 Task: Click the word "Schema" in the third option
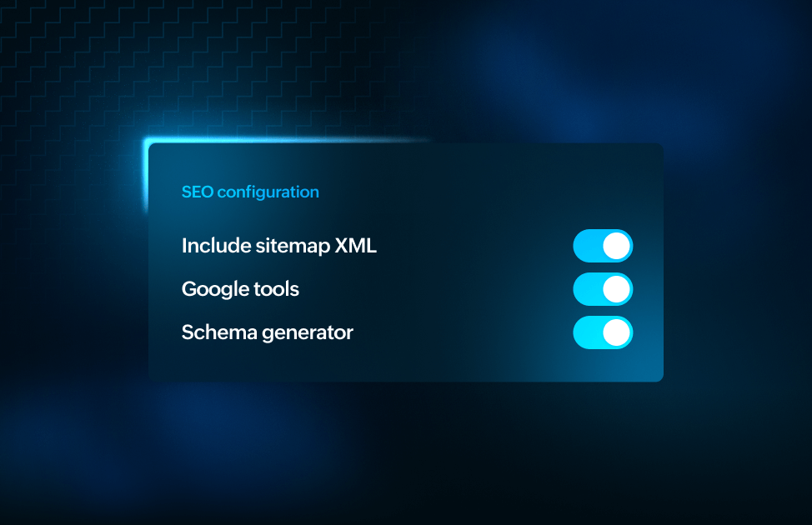[208, 332]
